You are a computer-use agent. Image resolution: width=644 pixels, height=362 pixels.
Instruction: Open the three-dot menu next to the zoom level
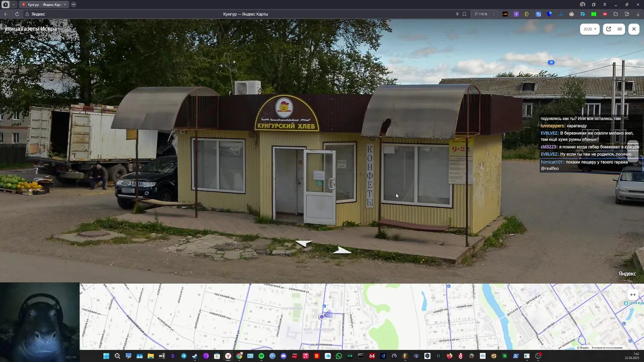coord(494,14)
